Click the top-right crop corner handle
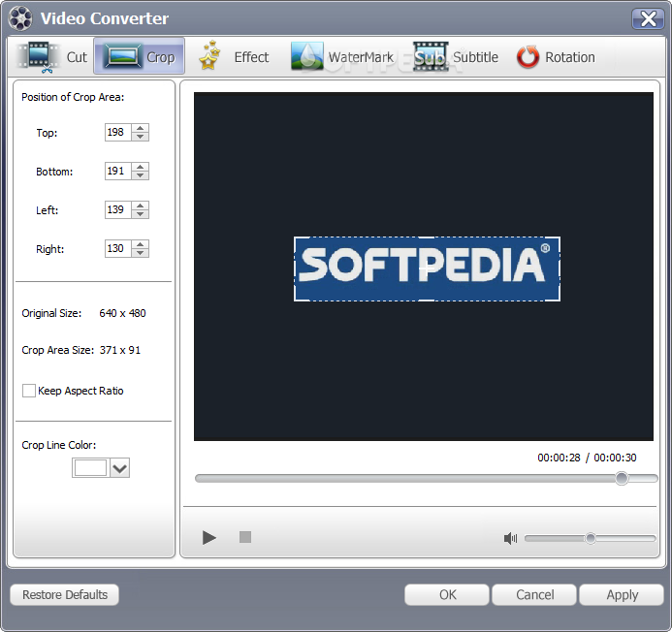672x632 pixels. point(559,237)
